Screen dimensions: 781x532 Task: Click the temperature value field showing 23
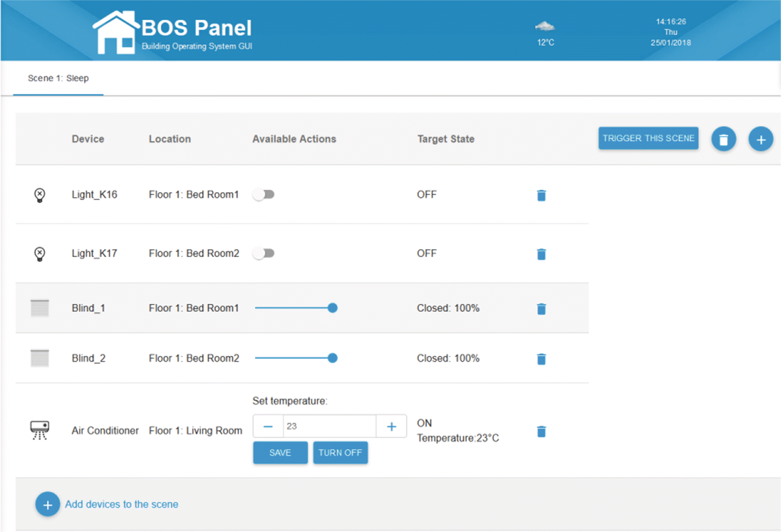(x=329, y=426)
